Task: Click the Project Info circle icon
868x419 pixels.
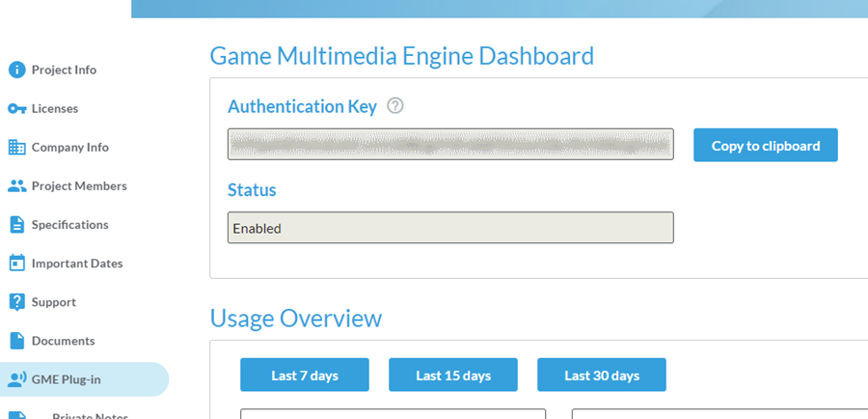Action: [x=16, y=70]
